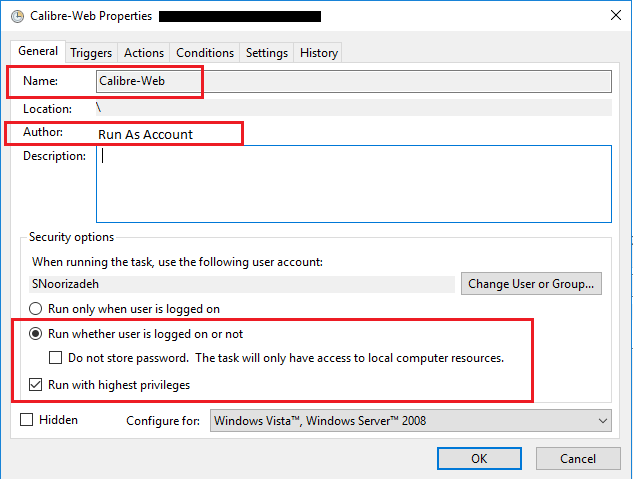Select Run only when user is logged on
The width and height of the screenshot is (635, 481).
click(x=37, y=309)
